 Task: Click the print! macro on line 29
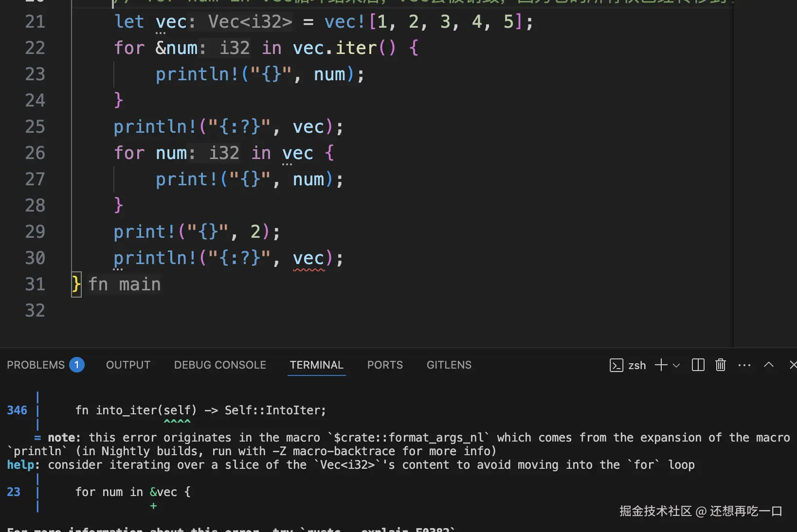click(145, 232)
